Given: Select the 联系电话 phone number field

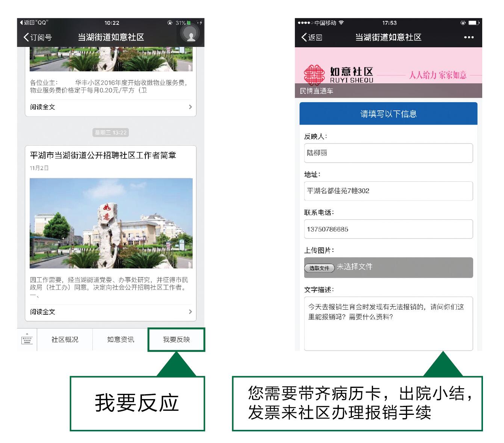Looking at the screenshot, I should pos(388,229).
